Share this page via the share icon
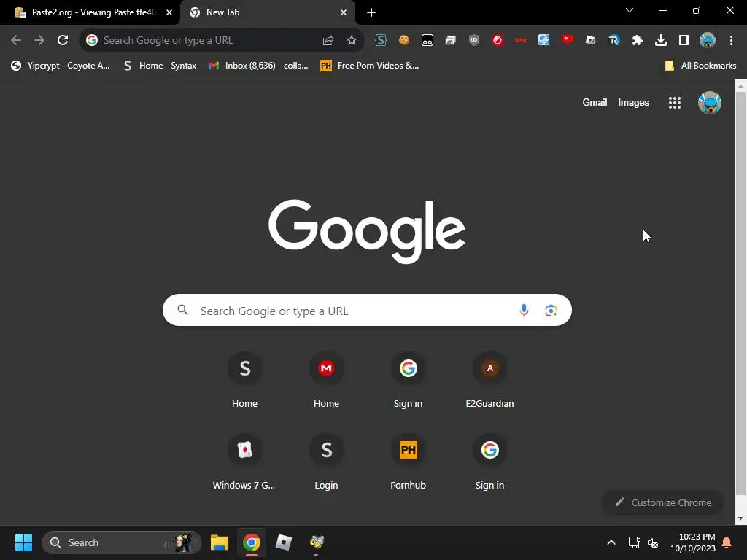The image size is (747, 560). pos(328,41)
